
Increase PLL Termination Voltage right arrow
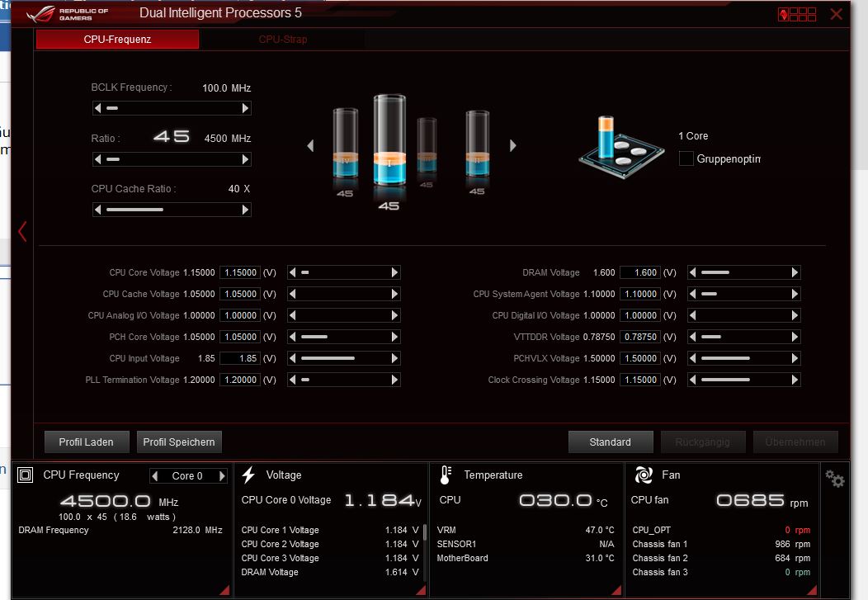point(394,380)
